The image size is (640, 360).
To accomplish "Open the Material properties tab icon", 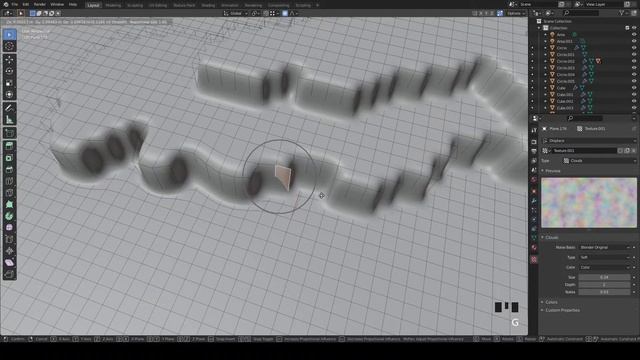I will pos(534,248).
